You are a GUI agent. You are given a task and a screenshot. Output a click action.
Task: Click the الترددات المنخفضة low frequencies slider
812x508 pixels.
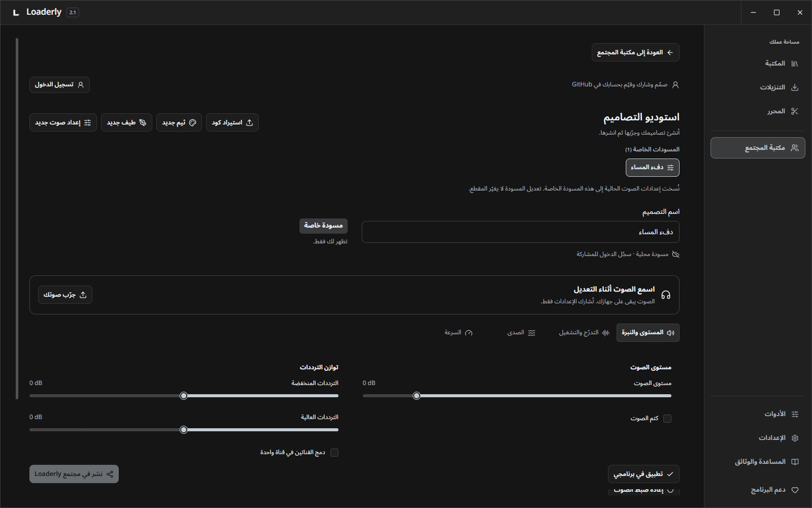[x=184, y=396]
